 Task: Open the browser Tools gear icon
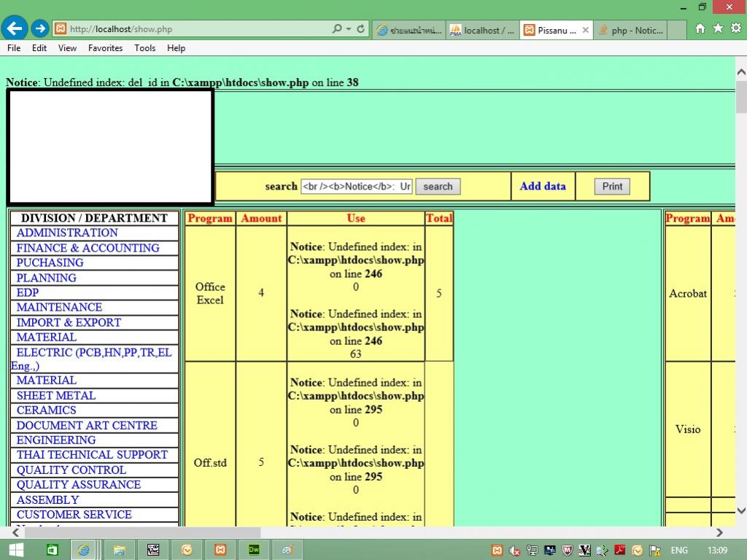736,28
